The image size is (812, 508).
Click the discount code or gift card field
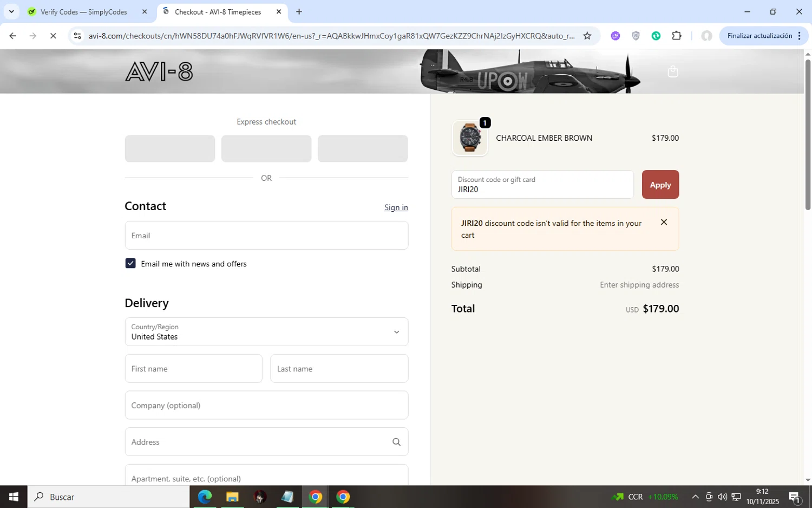[x=542, y=185]
